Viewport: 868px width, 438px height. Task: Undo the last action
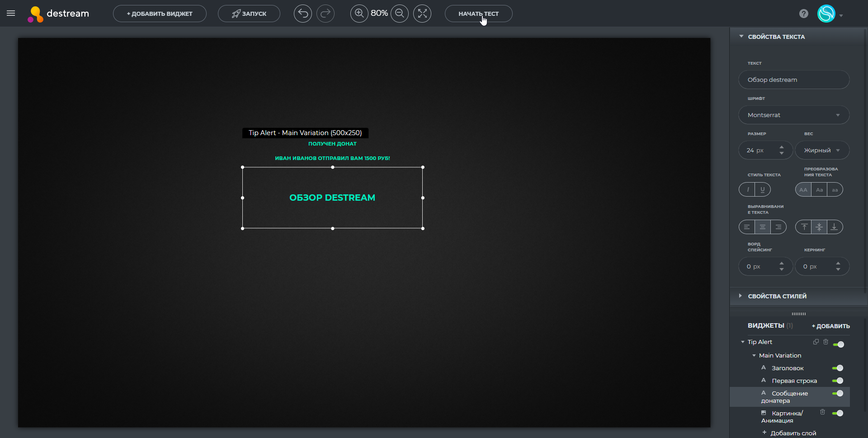coord(303,14)
